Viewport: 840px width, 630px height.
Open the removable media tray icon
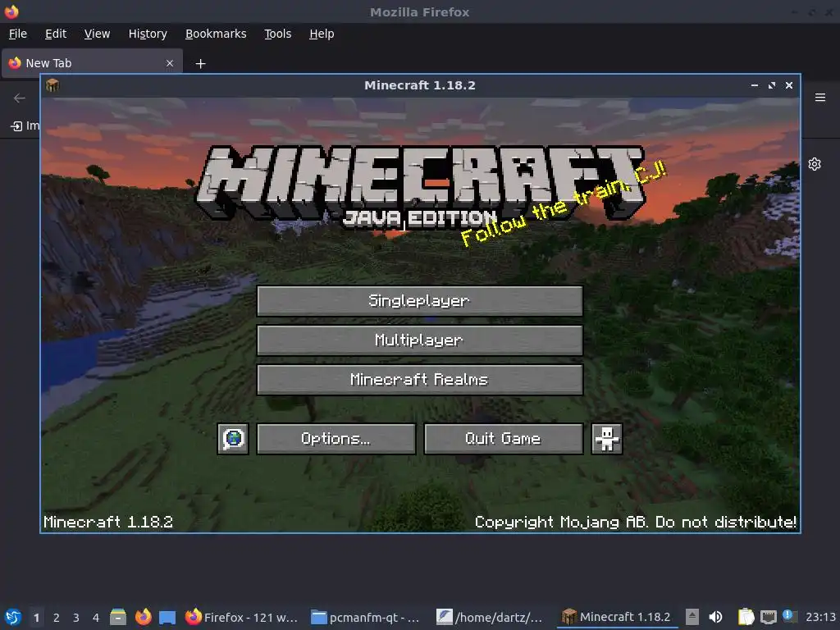pyautogui.click(x=692, y=617)
